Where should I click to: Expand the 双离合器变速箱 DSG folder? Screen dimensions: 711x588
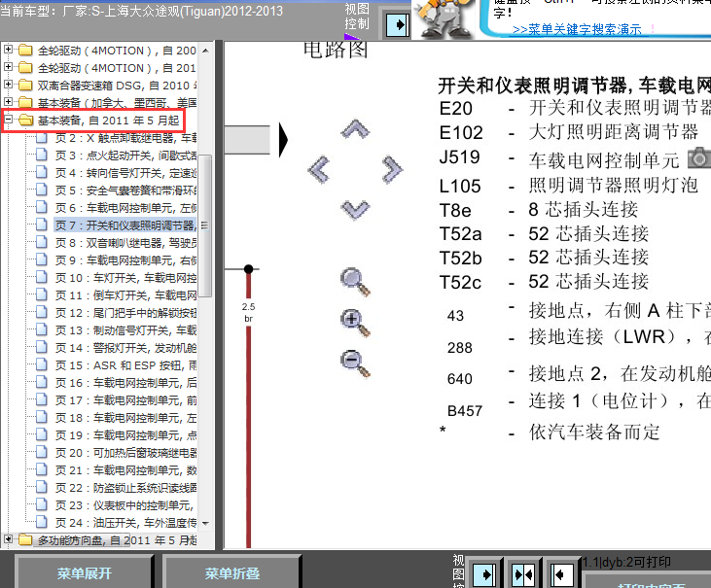pos(9,86)
